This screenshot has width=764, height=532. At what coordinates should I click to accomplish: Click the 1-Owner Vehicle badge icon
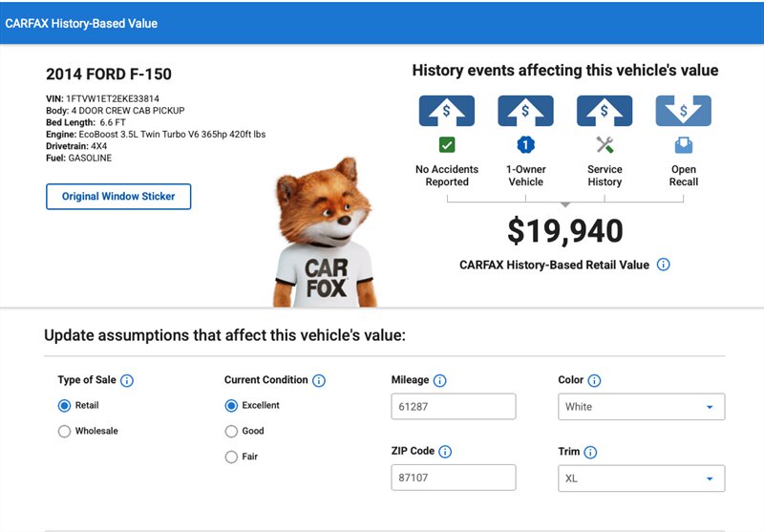[525, 145]
